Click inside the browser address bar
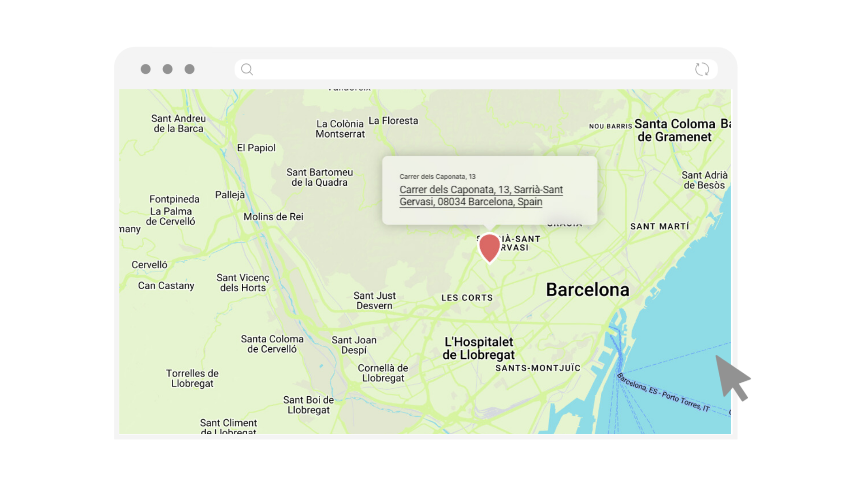This screenshot has height=488, width=868. (x=470, y=69)
